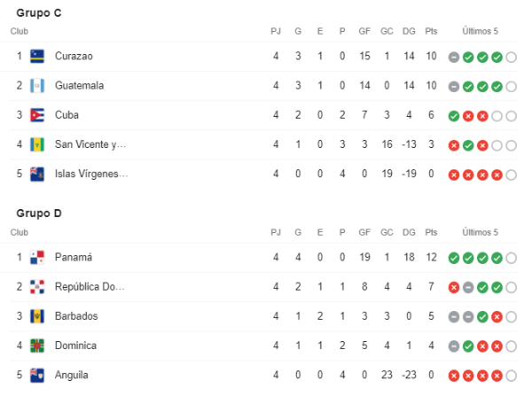
Task: Open the Curazao team link
Action: pyautogui.click(x=74, y=56)
